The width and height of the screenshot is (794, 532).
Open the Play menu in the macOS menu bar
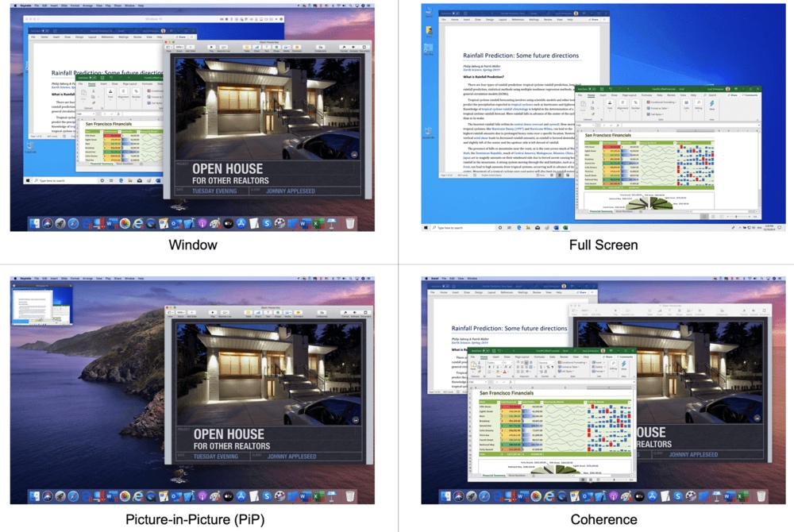pyautogui.click(x=106, y=5)
